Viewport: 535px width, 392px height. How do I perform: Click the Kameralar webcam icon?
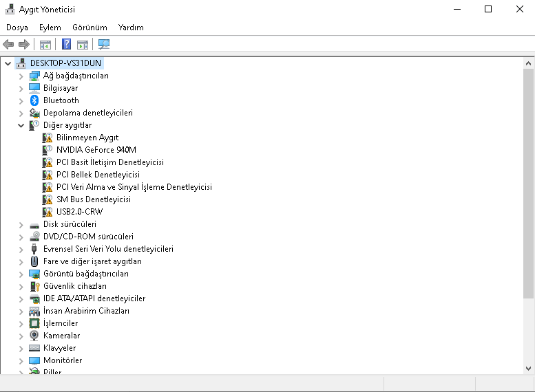[x=34, y=336]
